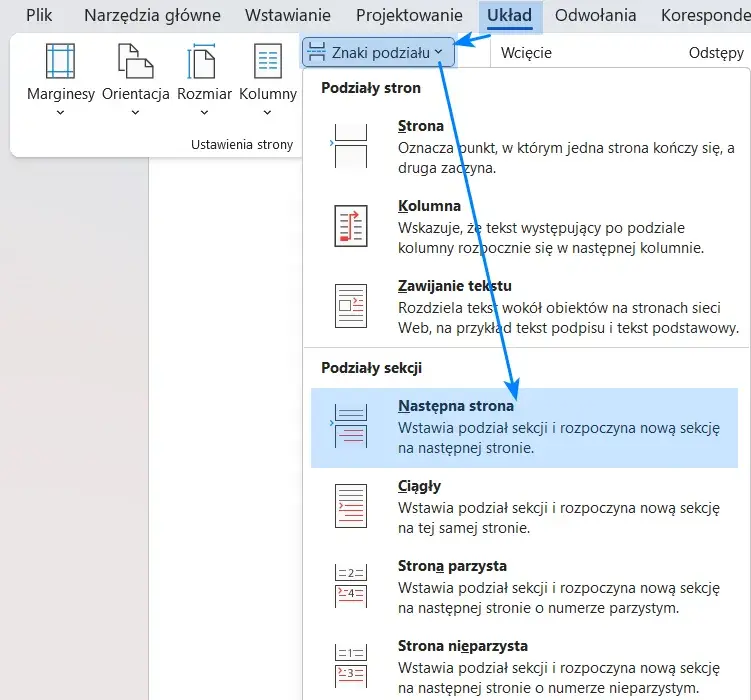Screen dimensions: 751x700
Task: Click the Znaki podziału breaks icon
Action: [x=317, y=52]
